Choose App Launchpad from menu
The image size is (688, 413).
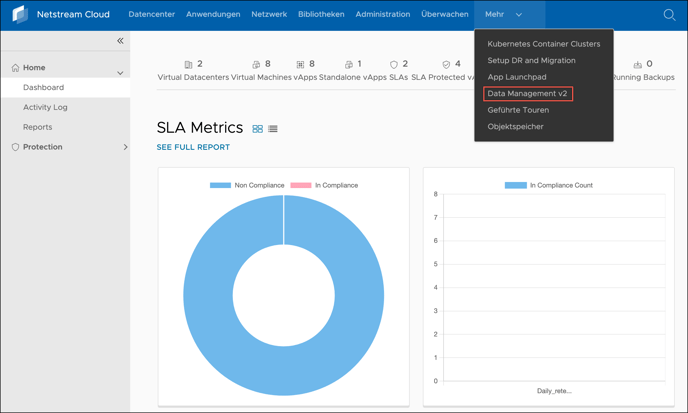pos(517,77)
